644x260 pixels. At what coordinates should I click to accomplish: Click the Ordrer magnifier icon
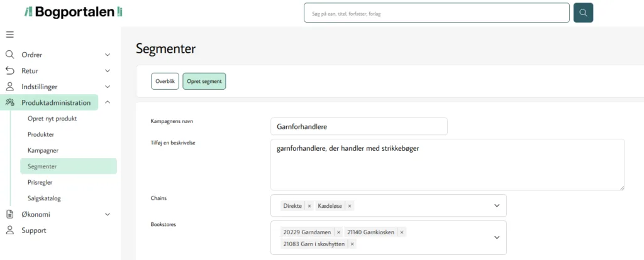point(10,55)
